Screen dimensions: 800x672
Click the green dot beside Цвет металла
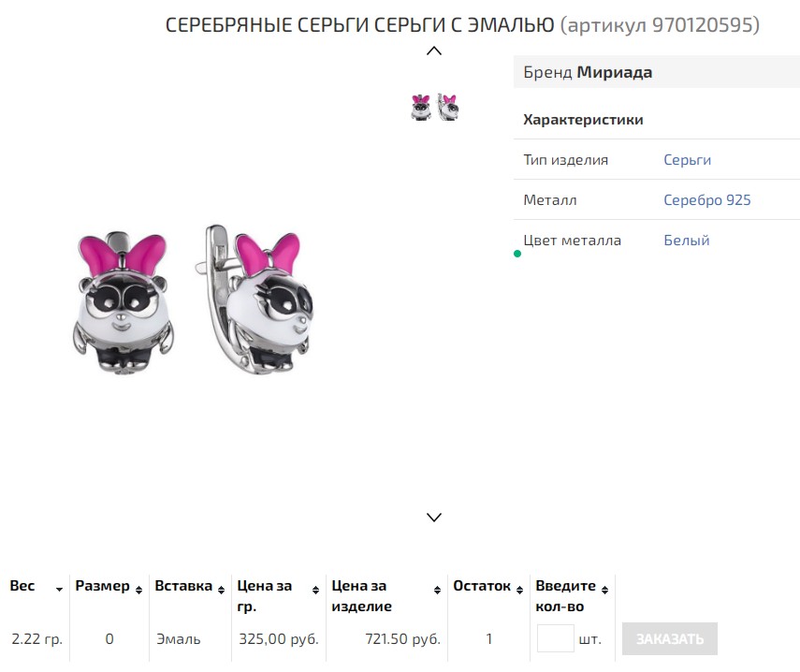tap(517, 253)
